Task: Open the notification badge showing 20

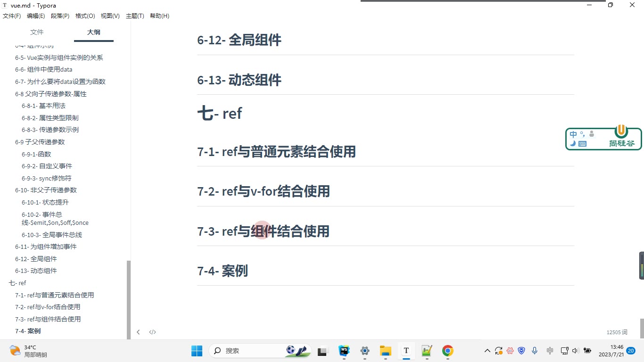Action: pos(631,351)
